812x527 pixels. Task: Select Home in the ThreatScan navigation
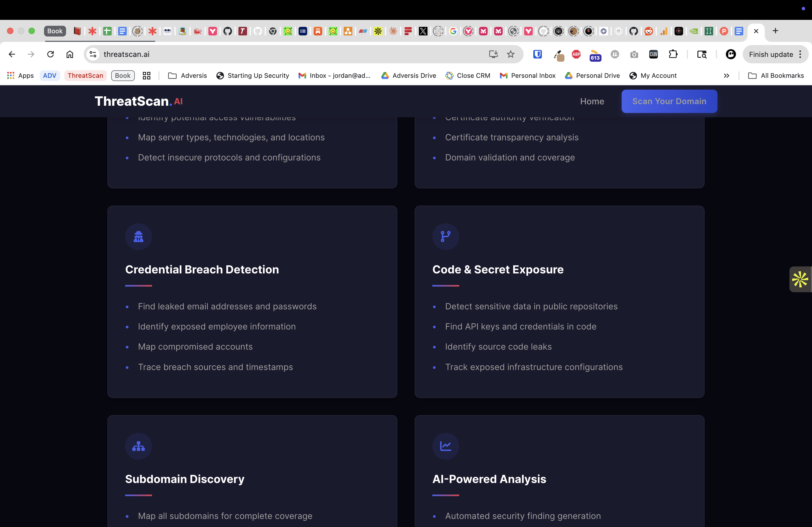click(592, 101)
